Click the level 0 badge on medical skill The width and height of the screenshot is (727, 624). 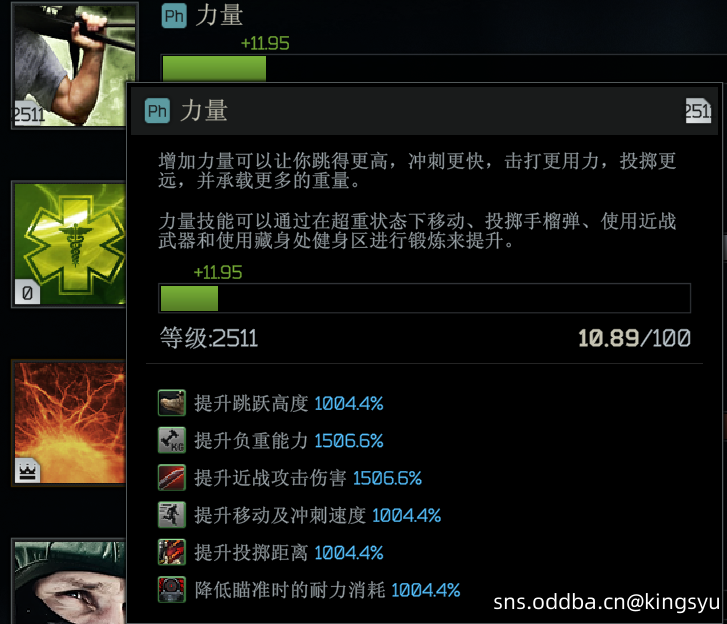[x=27, y=292]
